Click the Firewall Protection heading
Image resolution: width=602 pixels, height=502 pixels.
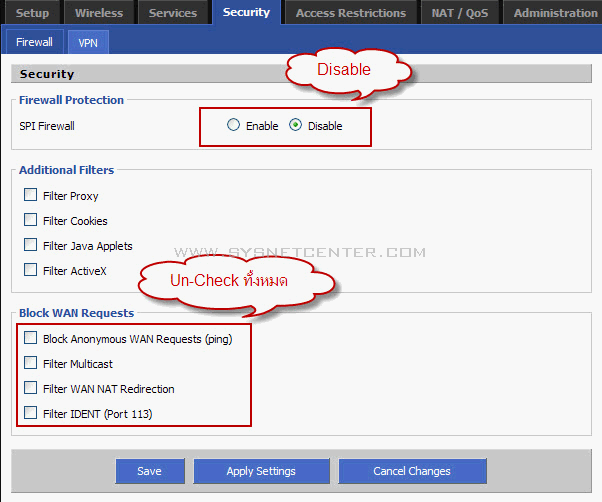(71, 100)
